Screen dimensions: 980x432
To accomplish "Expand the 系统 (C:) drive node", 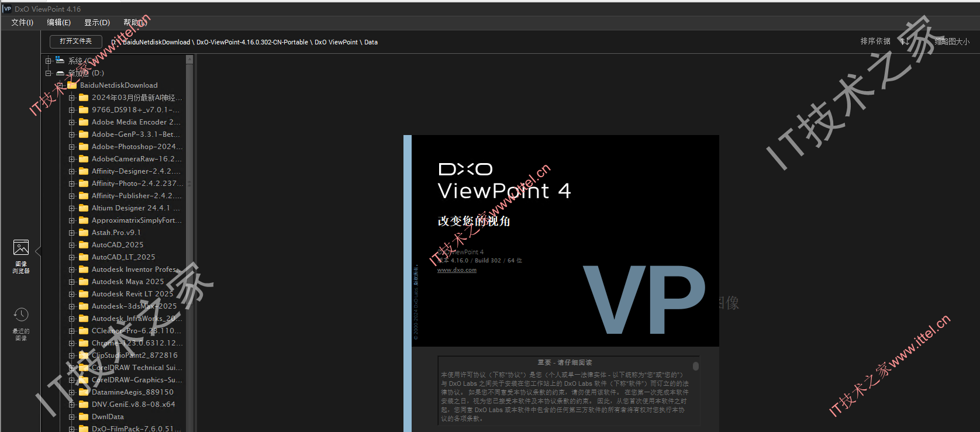I will pyautogui.click(x=49, y=61).
